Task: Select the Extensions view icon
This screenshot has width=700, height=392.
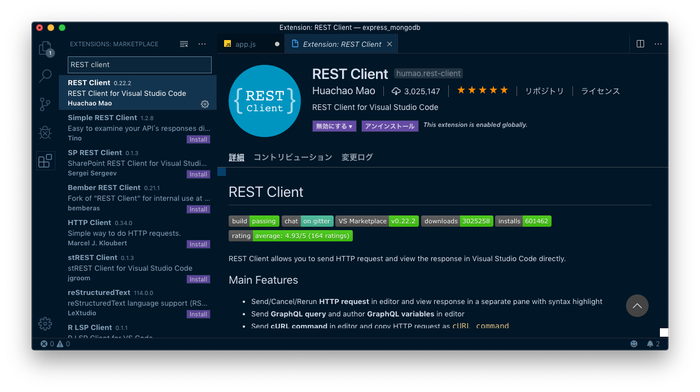Action: [45, 161]
